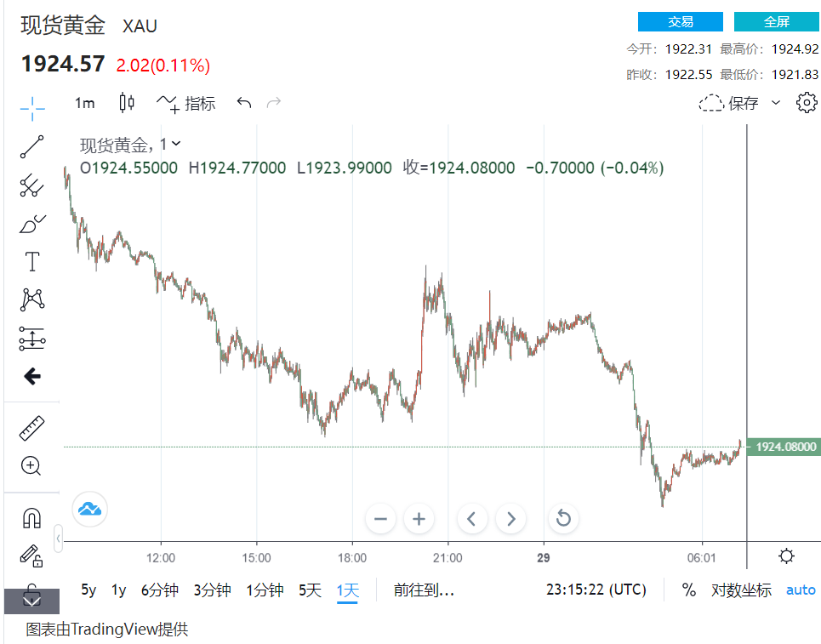Click the chart zoom out minus button

coord(380,518)
